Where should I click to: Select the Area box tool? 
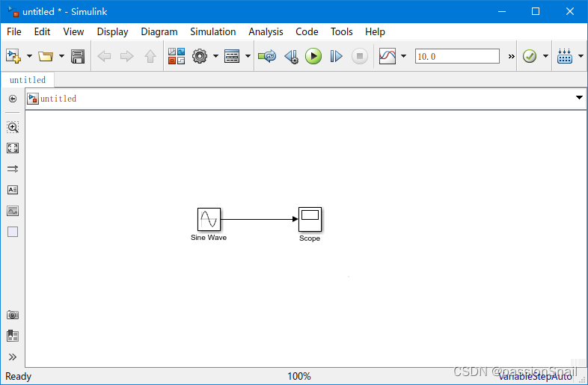click(13, 232)
